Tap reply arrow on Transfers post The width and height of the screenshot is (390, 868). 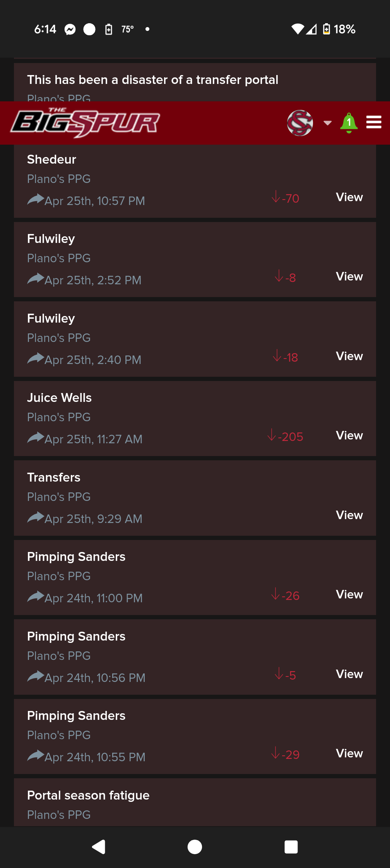tap(35, 518)
